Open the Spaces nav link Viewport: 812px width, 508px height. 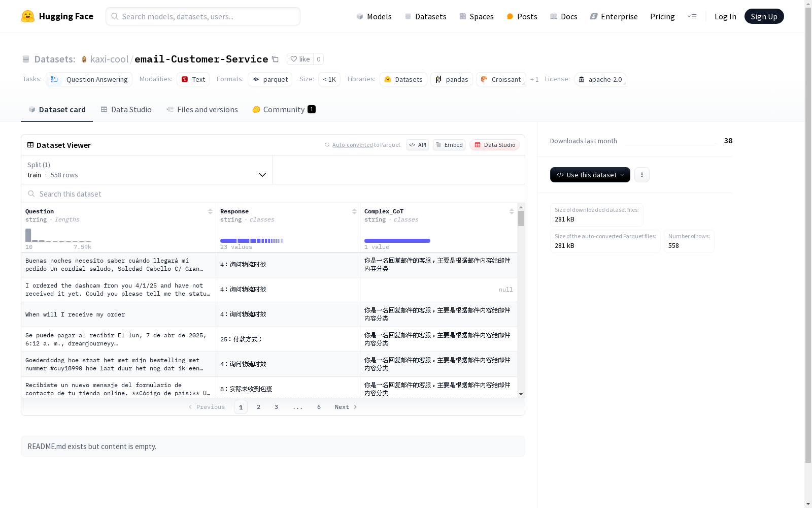coord(477,16)
